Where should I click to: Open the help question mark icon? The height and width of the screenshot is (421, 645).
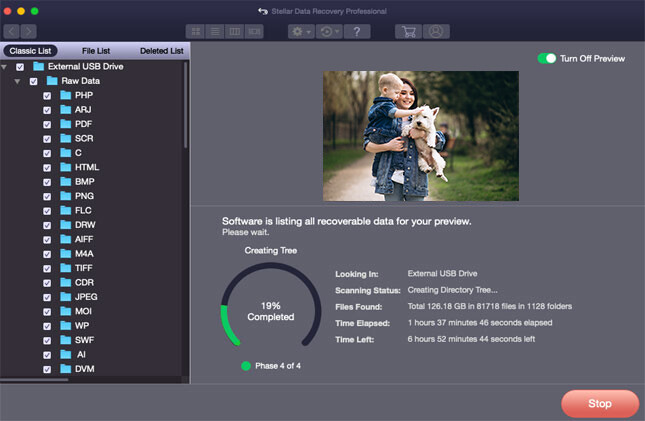click(357, 32)
